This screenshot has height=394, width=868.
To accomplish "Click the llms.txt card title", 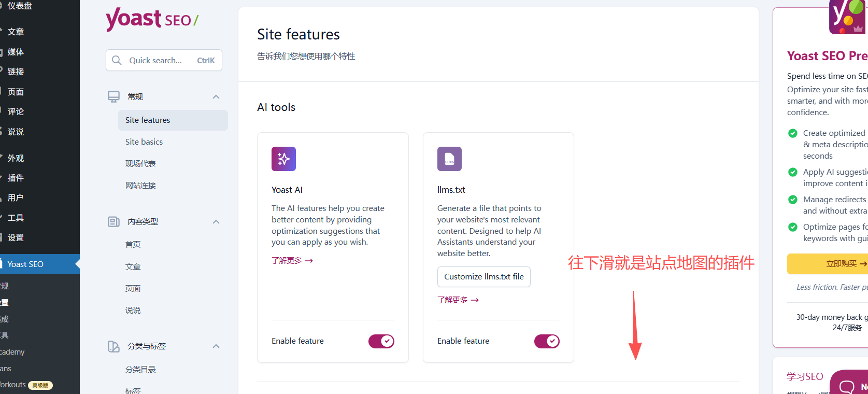I will click(x=451, y=190).
